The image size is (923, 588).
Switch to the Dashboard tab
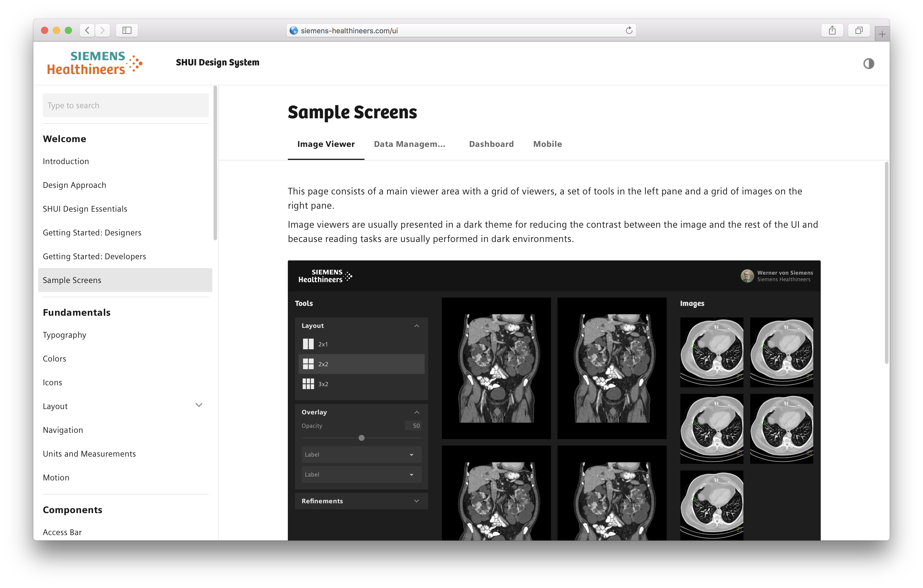pos(491,144)
